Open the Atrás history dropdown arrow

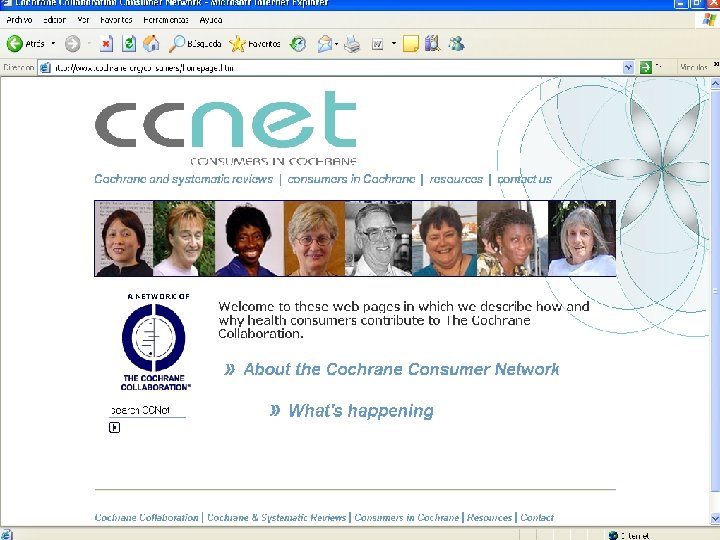pyautogui.click(x=53, y=44)
